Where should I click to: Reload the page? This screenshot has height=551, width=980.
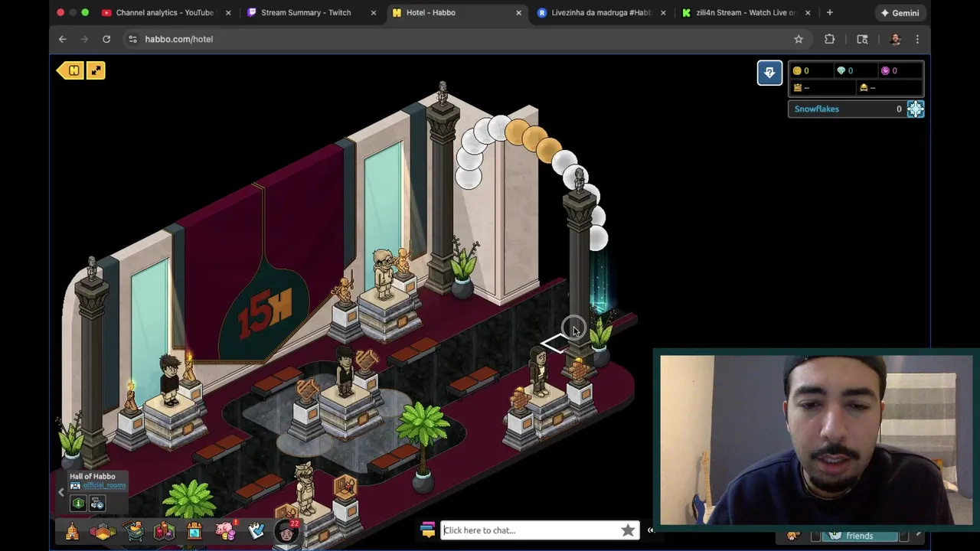click(106, 39)
